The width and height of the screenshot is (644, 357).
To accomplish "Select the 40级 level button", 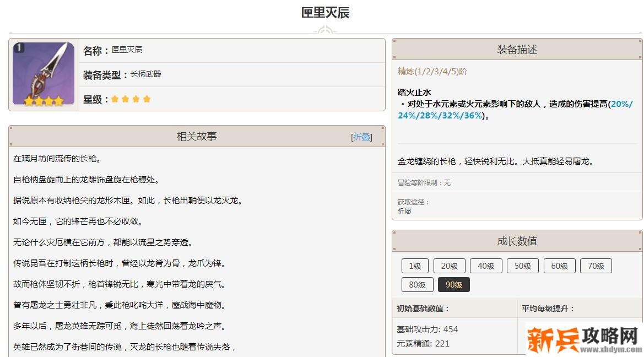I will (x=486, y=266).
